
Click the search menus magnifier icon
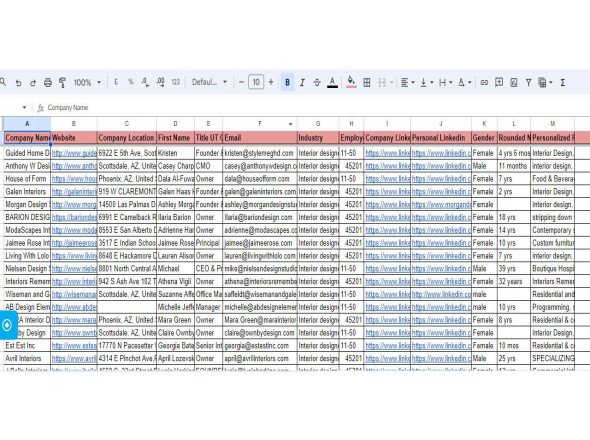click(3, 82)
